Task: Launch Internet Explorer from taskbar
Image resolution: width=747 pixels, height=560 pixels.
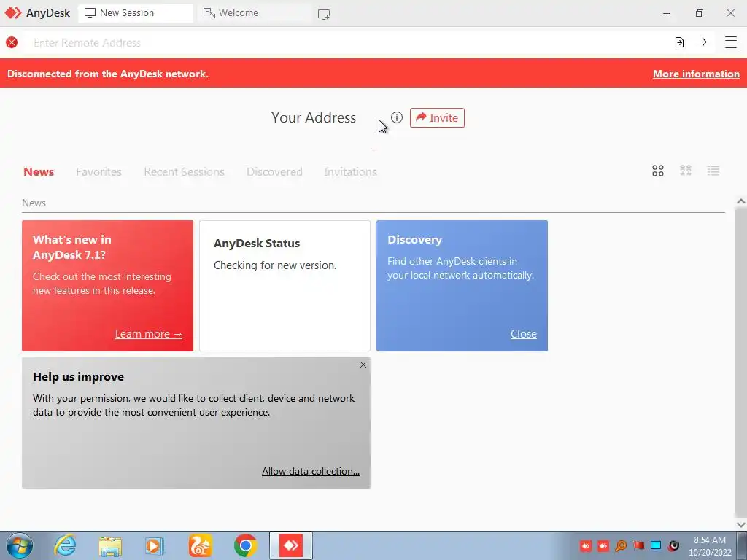Action: pos(65,545)
